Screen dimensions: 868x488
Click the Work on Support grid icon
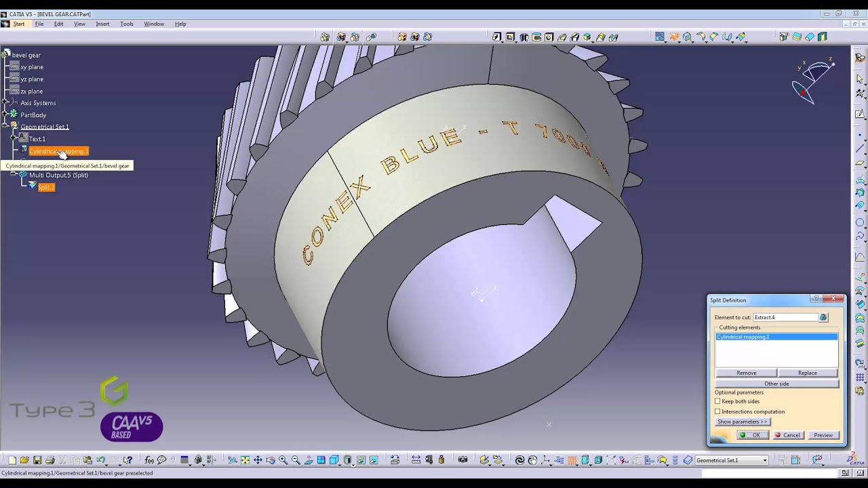pos(572,460)
